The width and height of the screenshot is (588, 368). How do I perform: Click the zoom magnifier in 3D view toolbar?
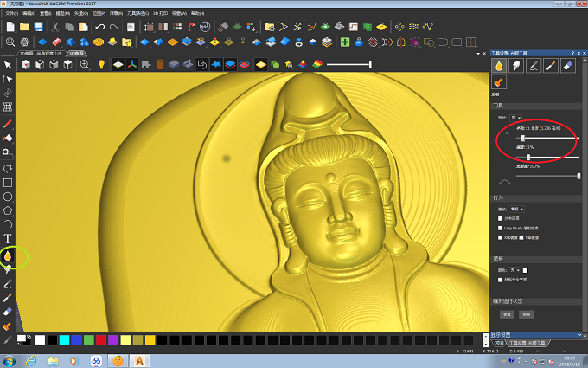[85, 65]
